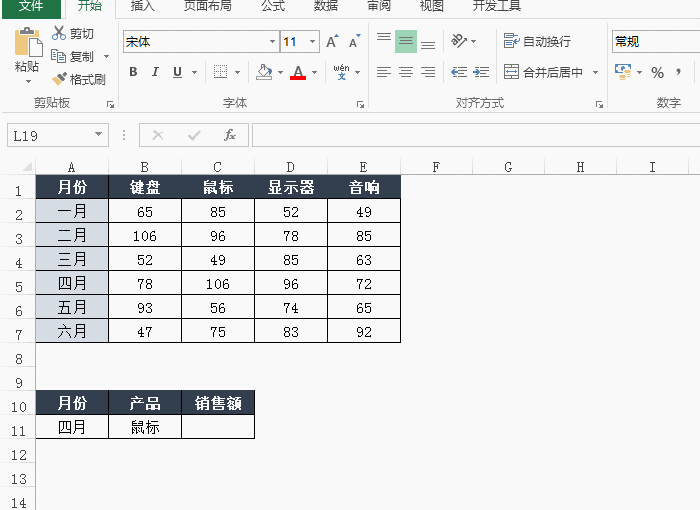Click the Cut scissors icon
Viewport: 700px width, 510px height.
point(58,33)
